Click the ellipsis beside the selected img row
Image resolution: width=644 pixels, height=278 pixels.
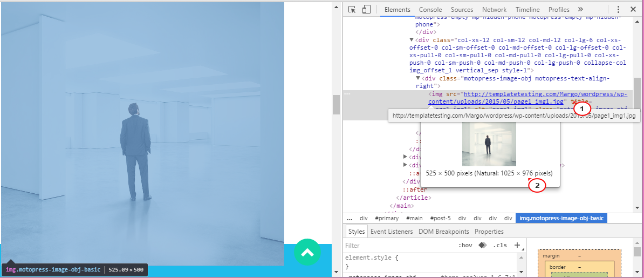[x=347, y=94]
